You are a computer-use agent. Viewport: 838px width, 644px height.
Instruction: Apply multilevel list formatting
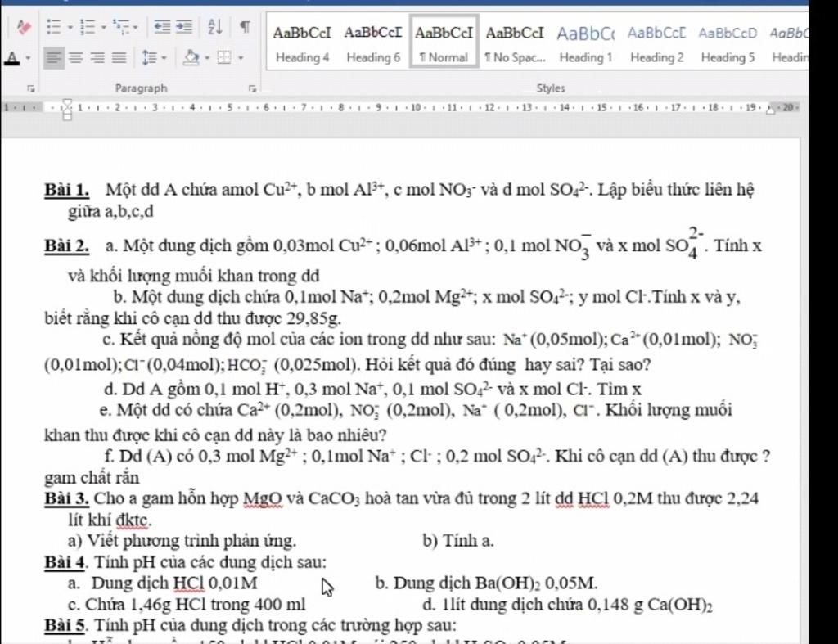click(x=121, y=26)
